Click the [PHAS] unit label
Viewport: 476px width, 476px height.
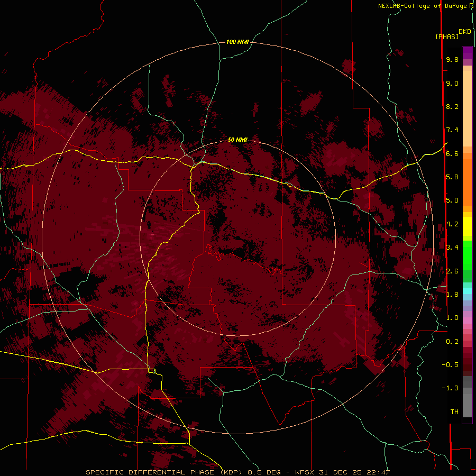coord(447,36)
